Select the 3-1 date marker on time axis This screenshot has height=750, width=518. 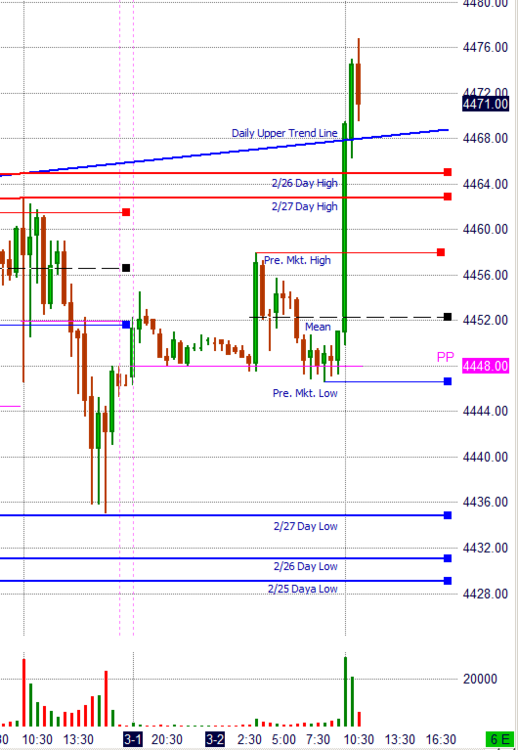(132, 739)
